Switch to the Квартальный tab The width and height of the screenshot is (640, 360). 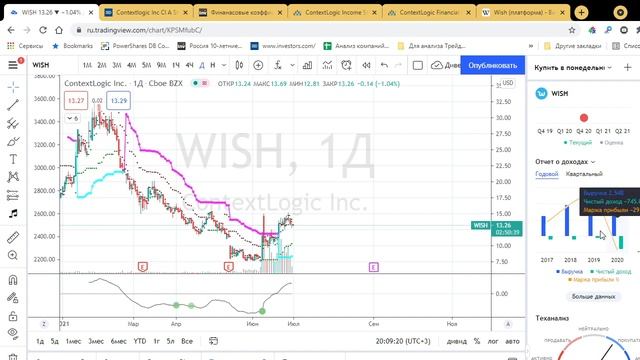coord(584,174)
